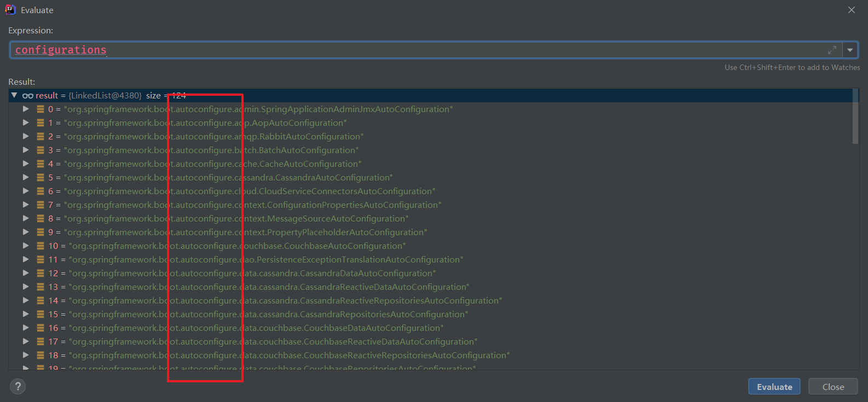This screenshot has width=868, height=402.
Task: Expand element 17 CouchbaseReactiveDataAutoConfiguration
Action: tap(25, 341)
